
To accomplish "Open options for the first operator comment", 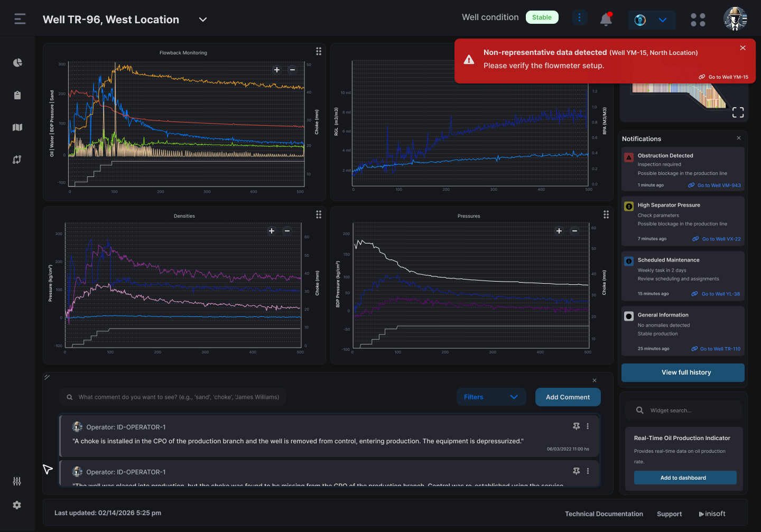I will point(588,426).
